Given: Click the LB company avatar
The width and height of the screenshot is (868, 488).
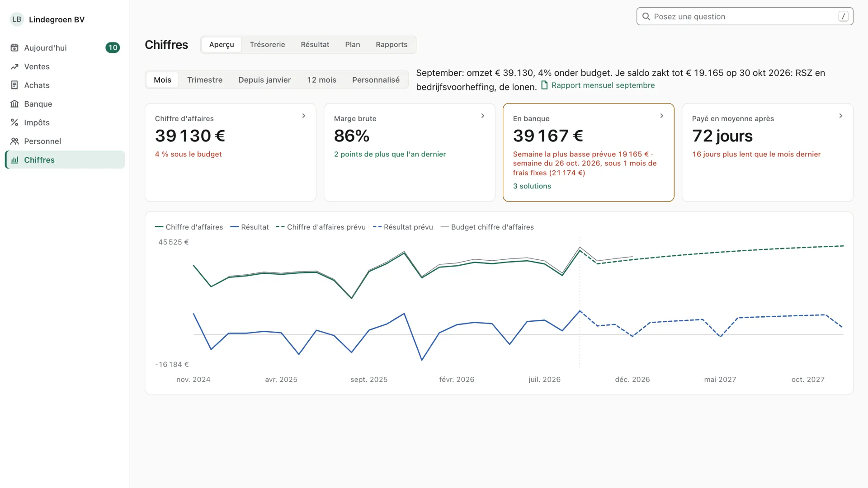Looking at the screenshot, I should [17, 19].
